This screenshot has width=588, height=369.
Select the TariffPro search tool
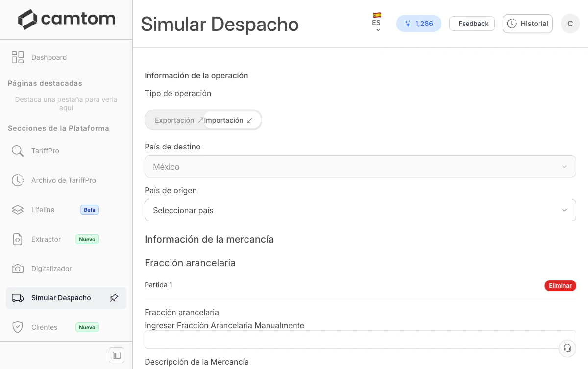tap(45, 151)
